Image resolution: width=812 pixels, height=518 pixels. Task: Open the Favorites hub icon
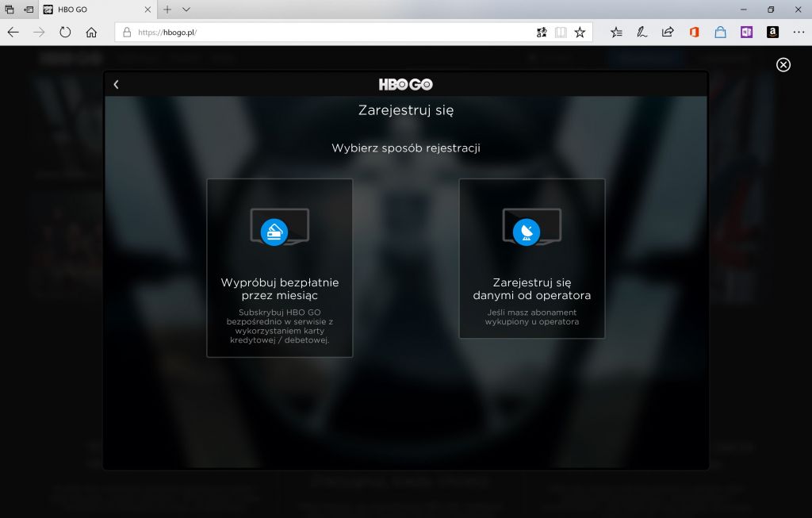(615, 32)
